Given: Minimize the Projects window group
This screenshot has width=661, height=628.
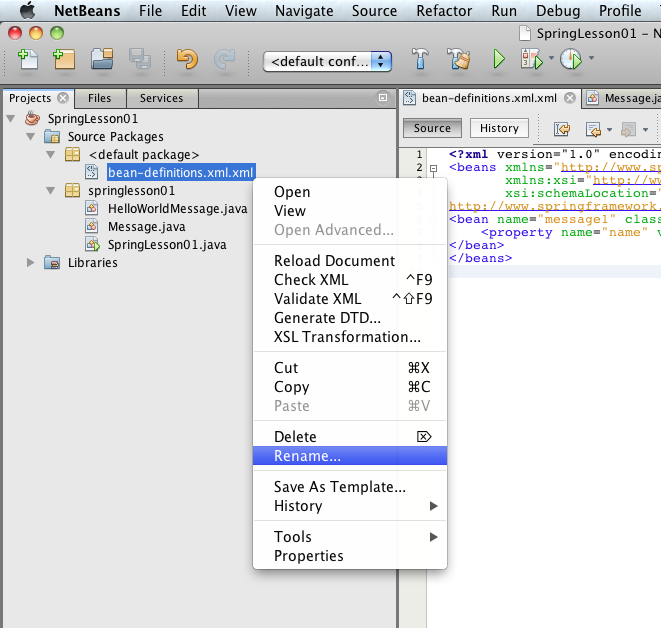Looking at the screenshot, I should click(383, 98).
